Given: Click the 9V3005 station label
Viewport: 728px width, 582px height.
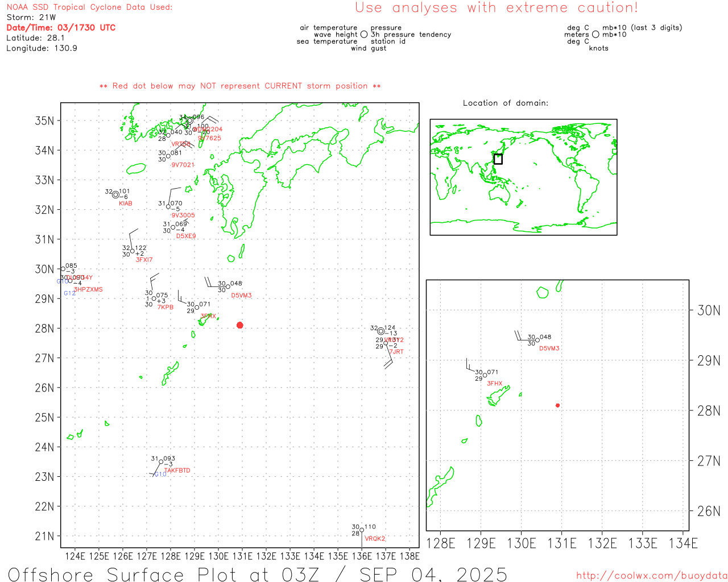Looking at the screenshot, I should click(183, 215).
